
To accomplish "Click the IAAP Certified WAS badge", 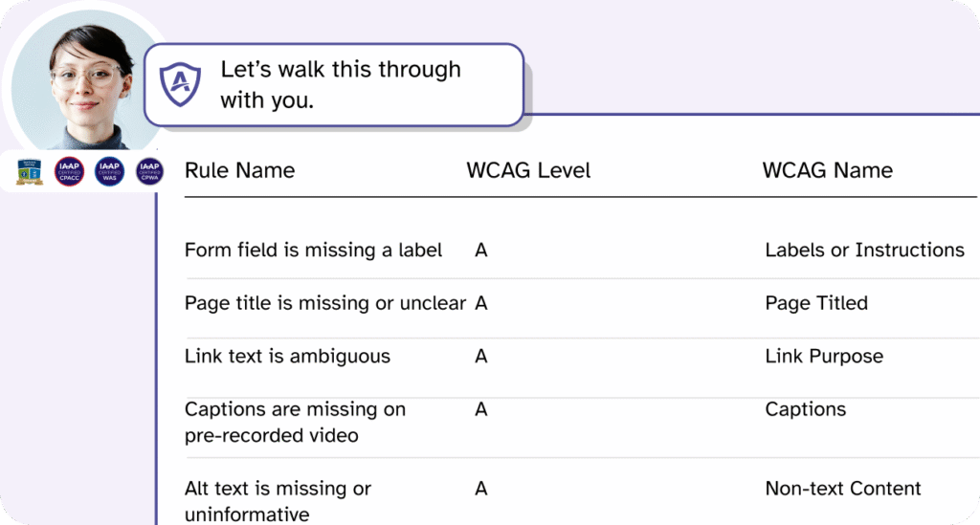I will coord(110,171).
